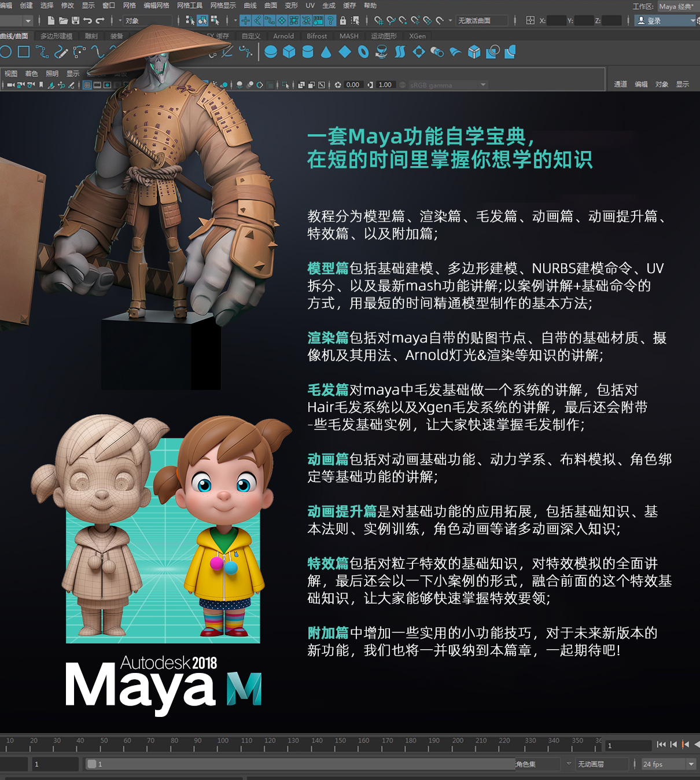
Task: Switch to the XGen shelf tab
Action: pyautogui.click(x=417, y=36)
